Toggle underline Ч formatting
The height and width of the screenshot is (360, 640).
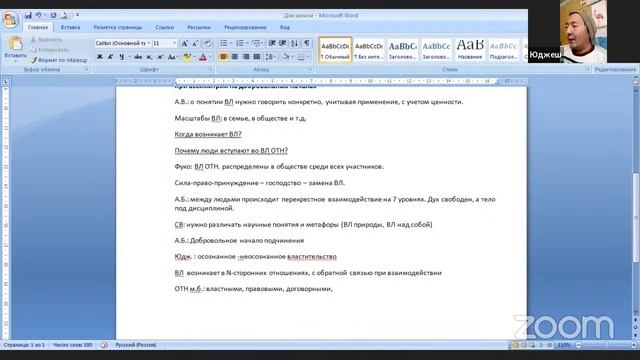(x=121, y=57)
